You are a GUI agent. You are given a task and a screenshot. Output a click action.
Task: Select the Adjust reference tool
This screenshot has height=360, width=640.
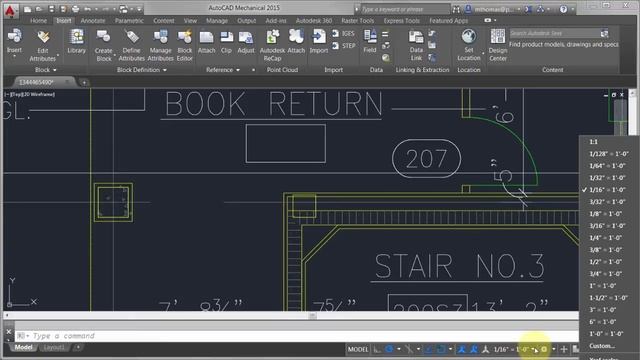click(246, 42)
